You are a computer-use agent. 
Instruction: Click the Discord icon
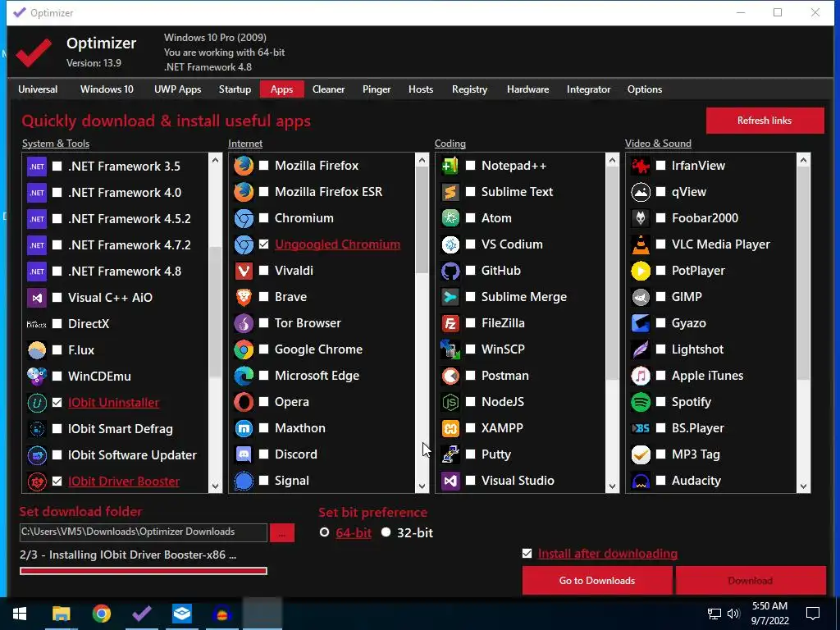(243, 454)
